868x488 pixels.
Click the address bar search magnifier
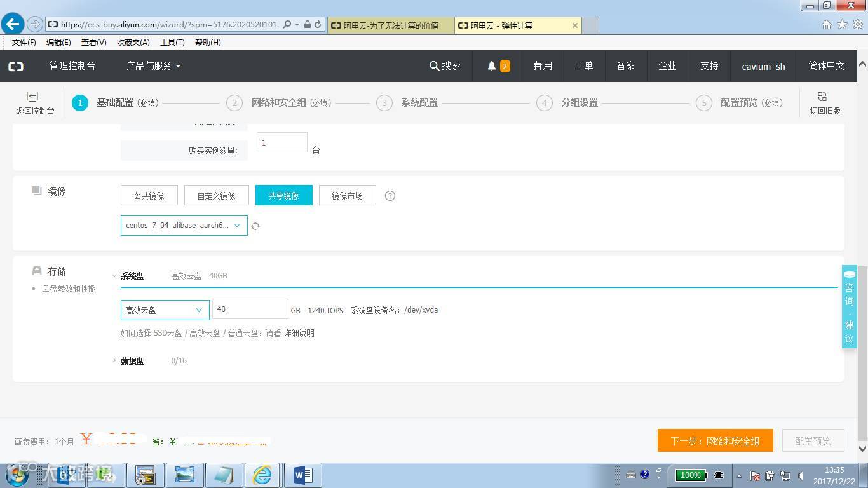coord(287,24)
